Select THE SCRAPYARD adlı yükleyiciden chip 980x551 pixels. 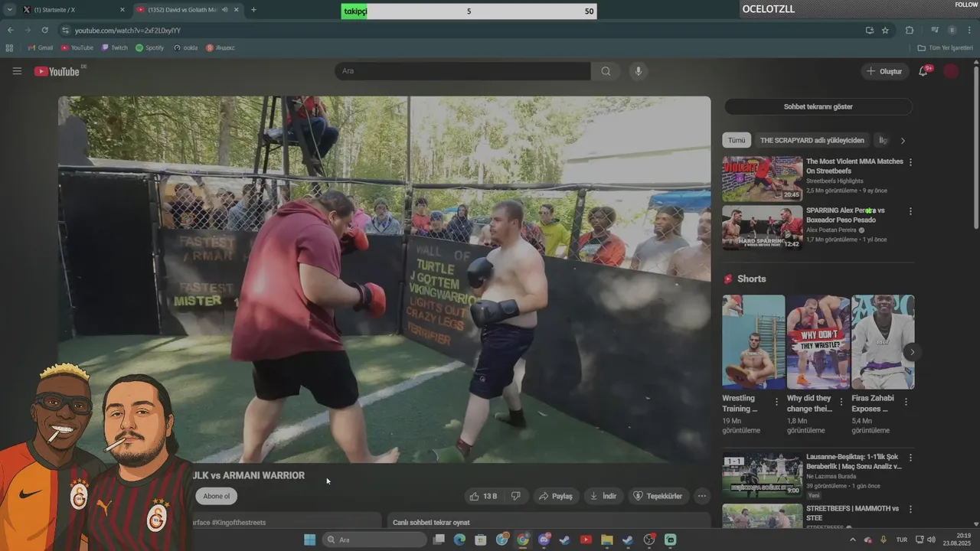[x=812, y=141]
